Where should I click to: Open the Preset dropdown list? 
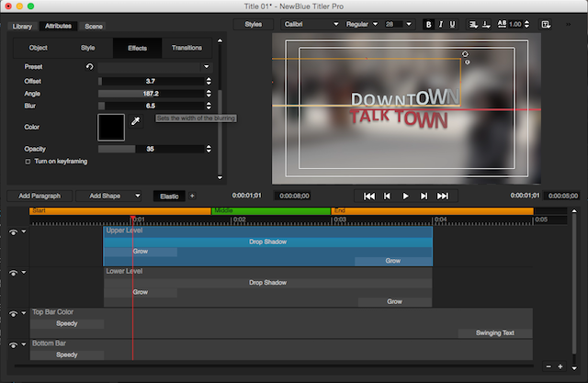point(153,67)
